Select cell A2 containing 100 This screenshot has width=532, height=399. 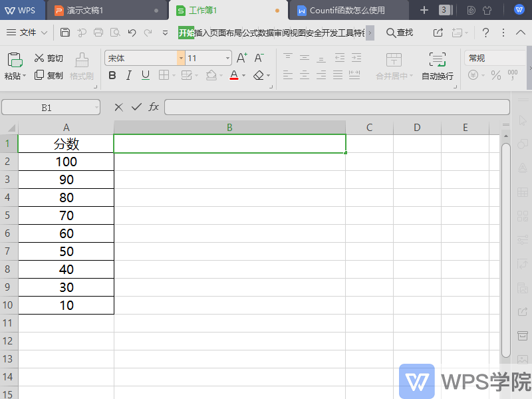(66, 162)
